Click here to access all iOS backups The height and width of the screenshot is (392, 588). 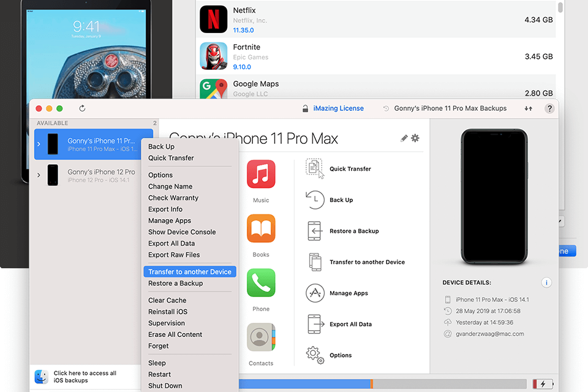85,377
